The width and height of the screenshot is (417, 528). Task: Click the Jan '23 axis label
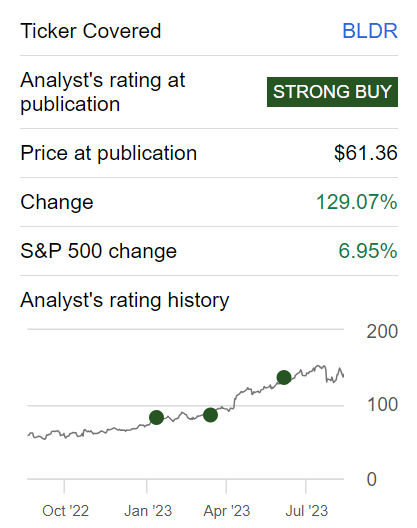[148, 511]
